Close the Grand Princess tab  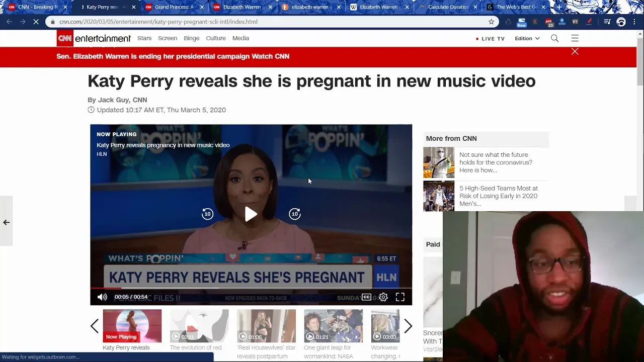click(202, 7)
